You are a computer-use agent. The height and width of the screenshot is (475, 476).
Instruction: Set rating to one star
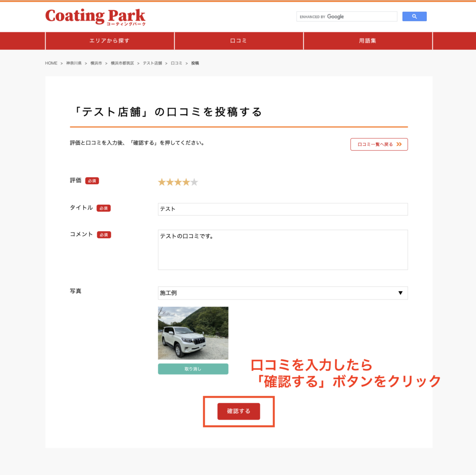pos(162,182)
